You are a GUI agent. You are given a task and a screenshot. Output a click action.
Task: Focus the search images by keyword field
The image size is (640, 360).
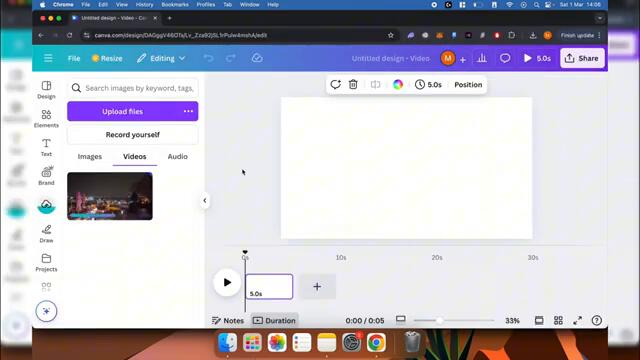click(x=133, y=88)
